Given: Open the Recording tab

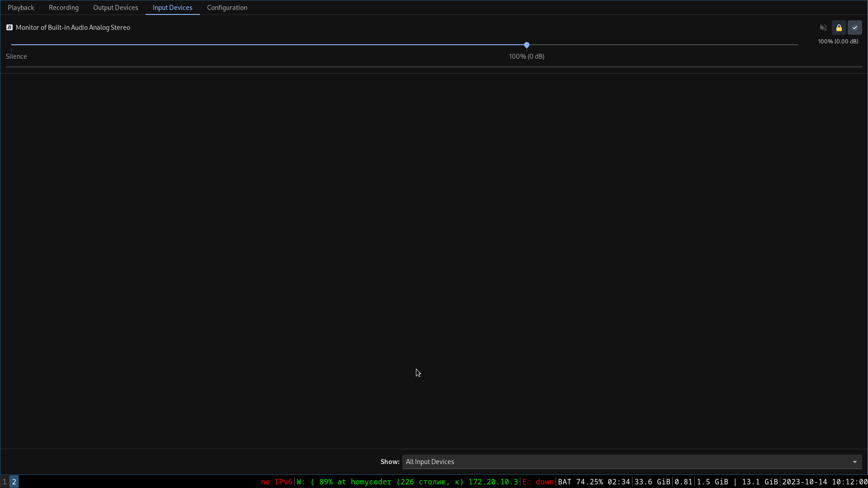Looking at the screenshot, I should click(64, 8).
